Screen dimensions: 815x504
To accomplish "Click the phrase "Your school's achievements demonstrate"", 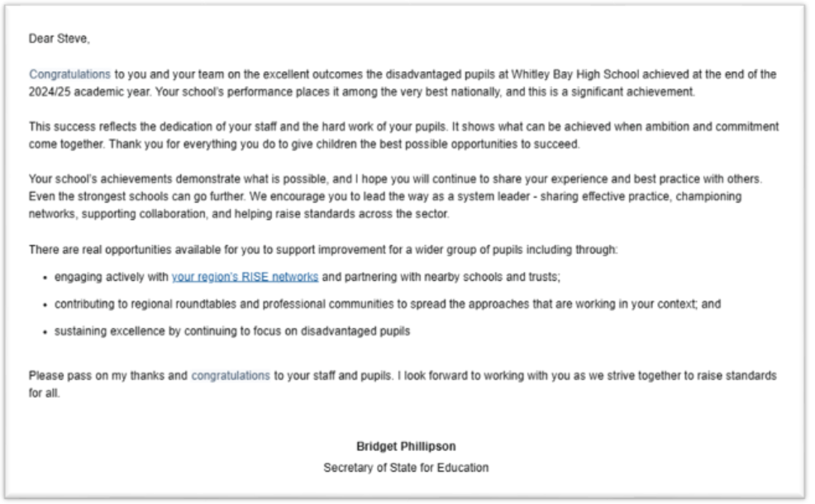I will (124, 180).
